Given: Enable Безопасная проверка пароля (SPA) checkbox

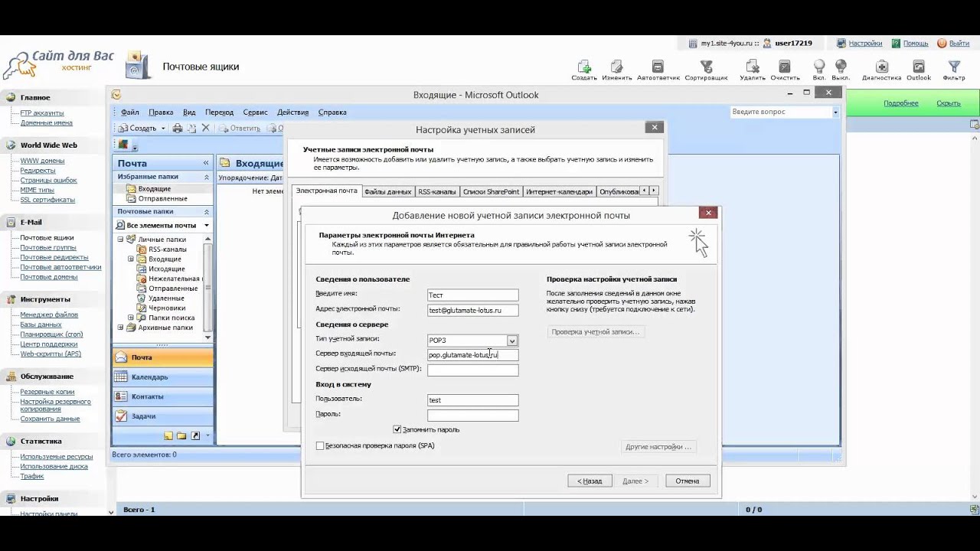Looking at the screenshot, I should (320, 446).
